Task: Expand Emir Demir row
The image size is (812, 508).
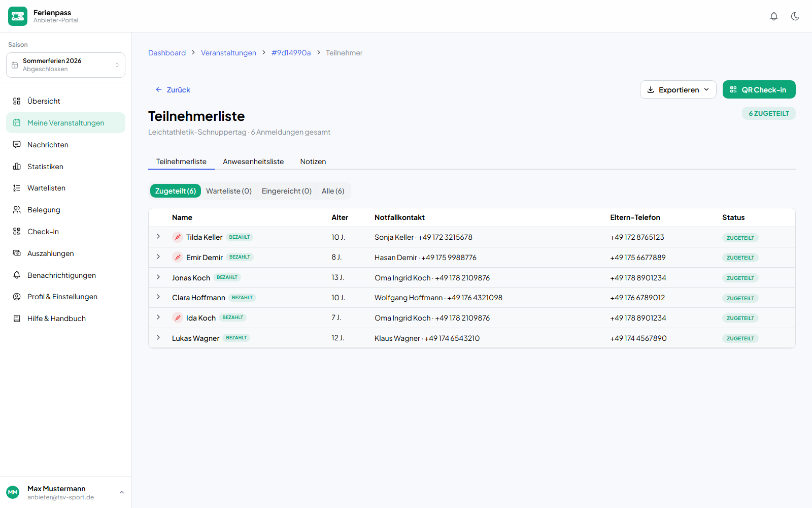Action: click(x=158, y=257)
